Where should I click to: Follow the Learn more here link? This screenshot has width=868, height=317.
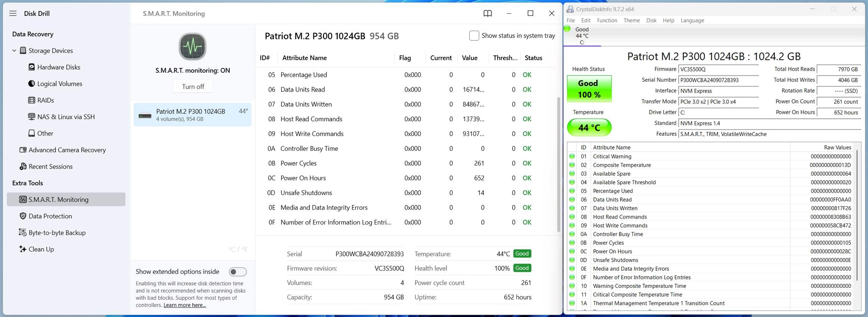[x=185, y=305]
